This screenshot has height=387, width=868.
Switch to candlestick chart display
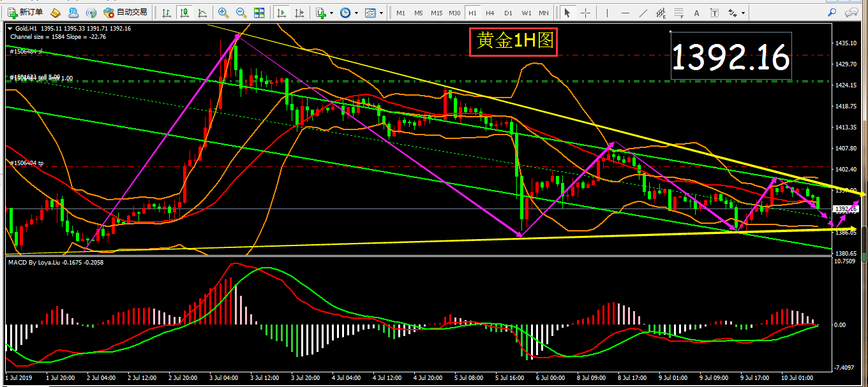[x=184, y=12]
